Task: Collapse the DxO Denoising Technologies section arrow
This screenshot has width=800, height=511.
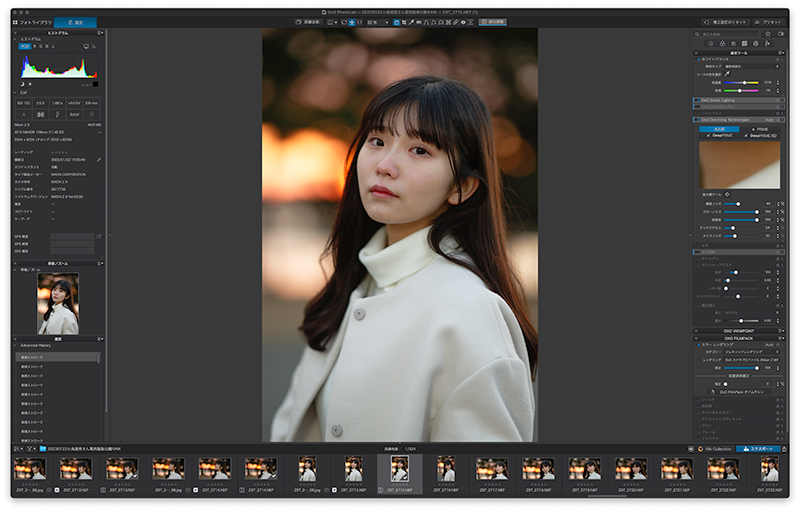Action: (782, 120)
